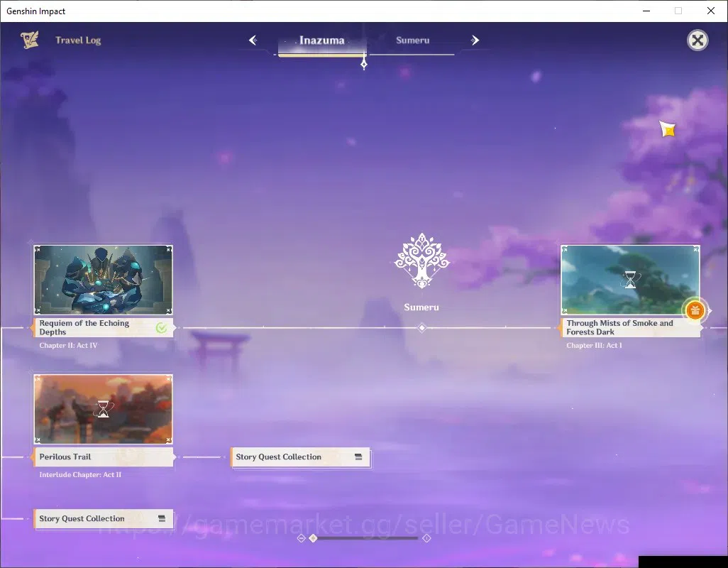The image size is (728, 568).
Task: Minimize the Genshin Impact window
Action: 646,11
